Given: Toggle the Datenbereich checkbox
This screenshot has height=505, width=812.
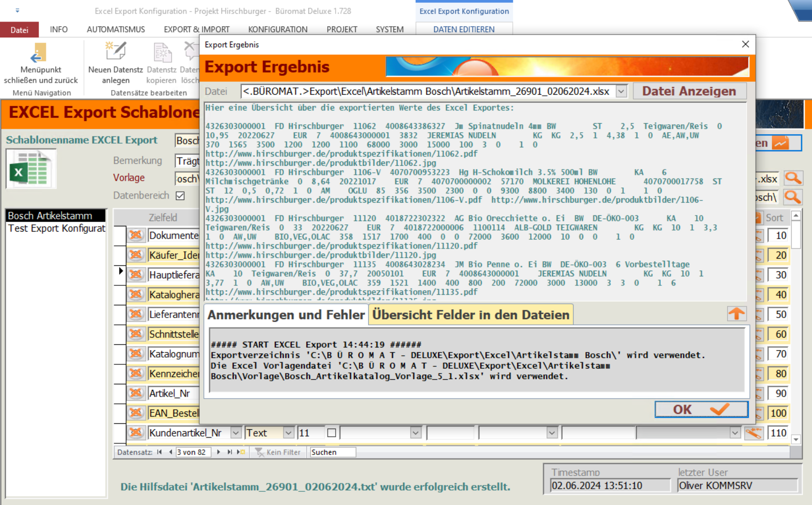Looking at the screenshot, I should (180, 196).
